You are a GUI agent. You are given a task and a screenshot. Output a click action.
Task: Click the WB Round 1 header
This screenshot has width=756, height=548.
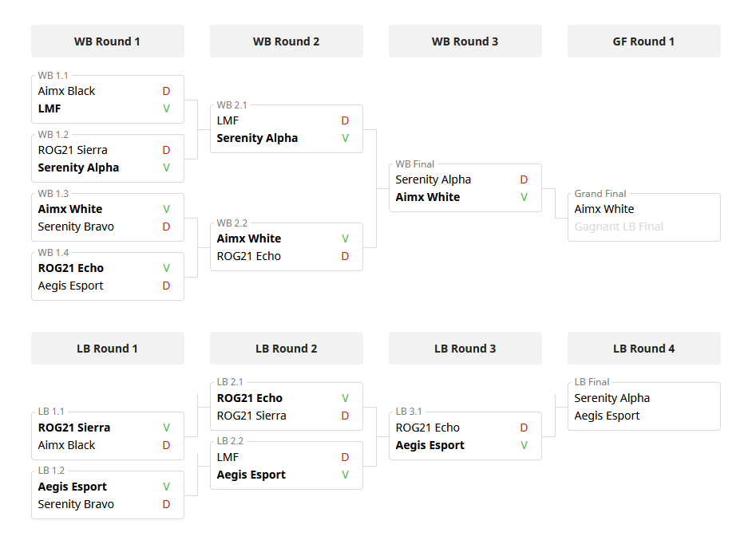[107, 41]
